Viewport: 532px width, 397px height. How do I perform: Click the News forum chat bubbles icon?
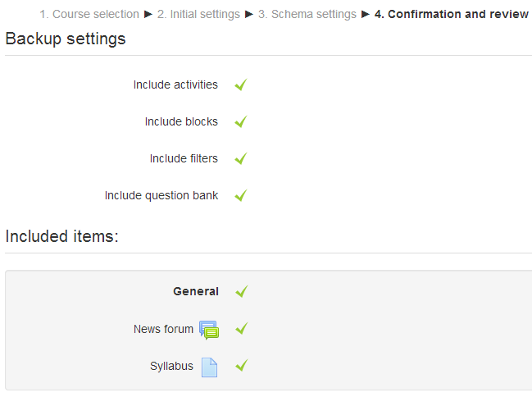click(x=209, y=330)
